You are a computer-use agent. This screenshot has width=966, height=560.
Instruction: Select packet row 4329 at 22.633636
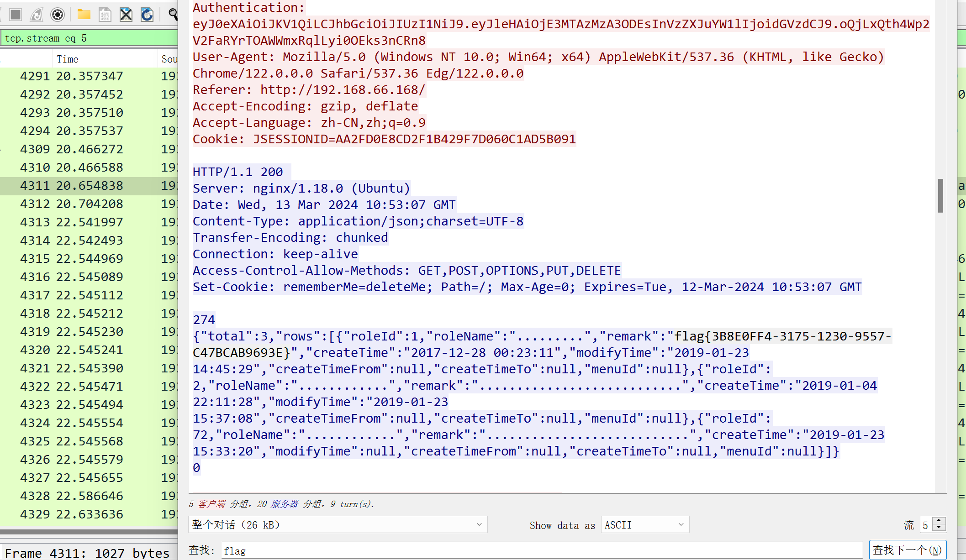coord(89,514)
